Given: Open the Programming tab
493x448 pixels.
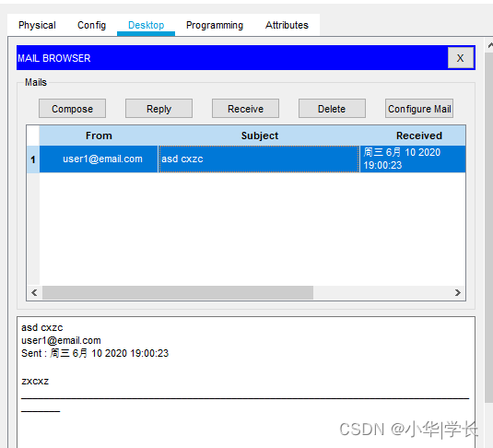Looking at the screenshot, I should click(215, 25).
